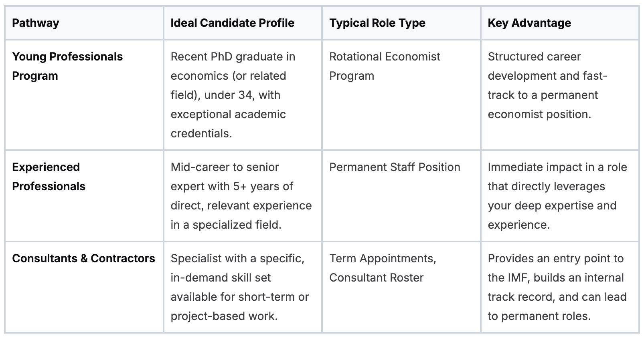This screenshot has width=644, height=338.
Task: Click the Ideal Candidate Profile column header
Action: [x=232, y=23]
